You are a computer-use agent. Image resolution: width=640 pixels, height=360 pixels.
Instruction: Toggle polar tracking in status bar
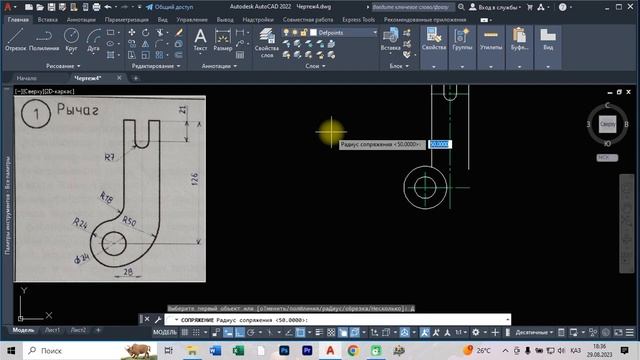pyautogui.click(x=251, y=333)
